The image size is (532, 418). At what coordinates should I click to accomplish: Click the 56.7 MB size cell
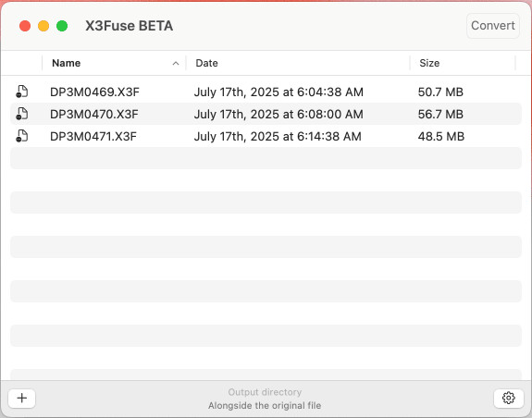tap(440, 115)
